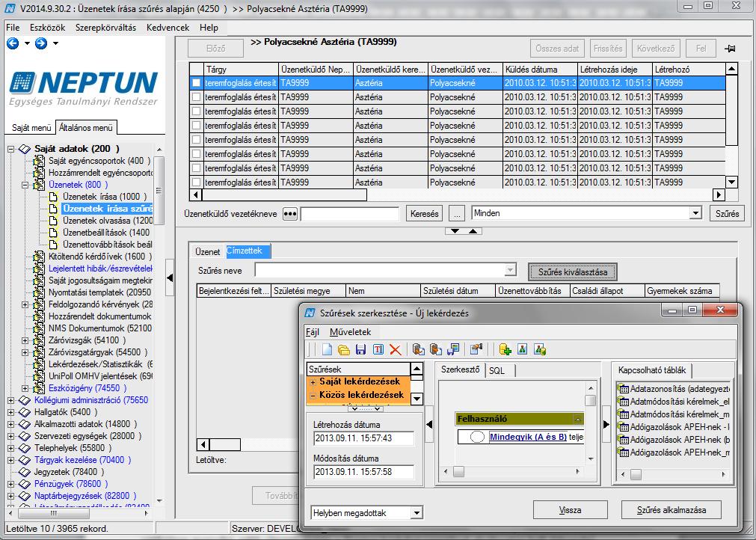This screenshot has width=756, height=540.
Task: Click the Keresés button
Action: 424,213
